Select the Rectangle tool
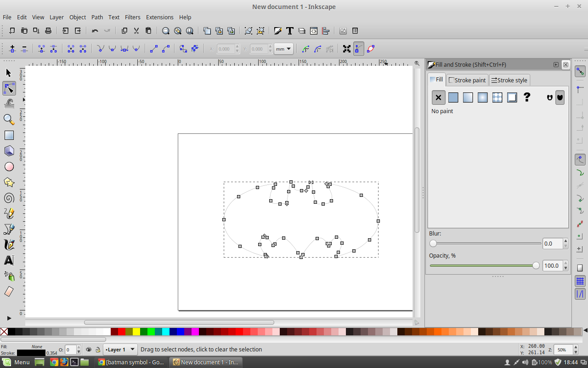This screenshot has height=368, width=588. click(x=9, y=135)
